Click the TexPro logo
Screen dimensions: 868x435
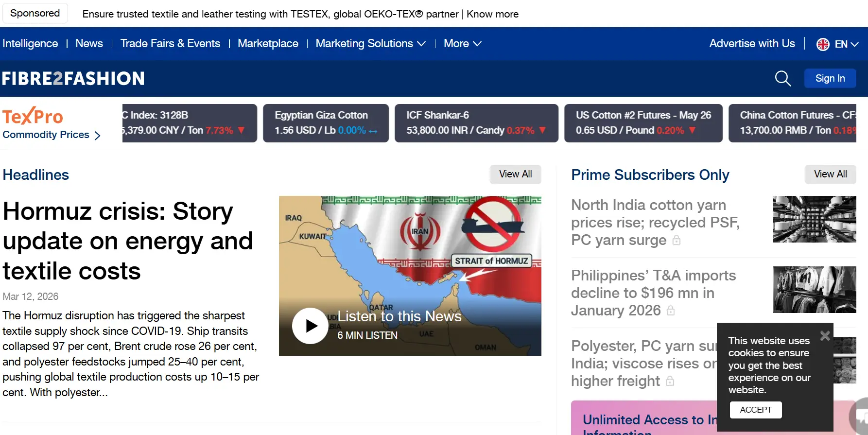33,116
